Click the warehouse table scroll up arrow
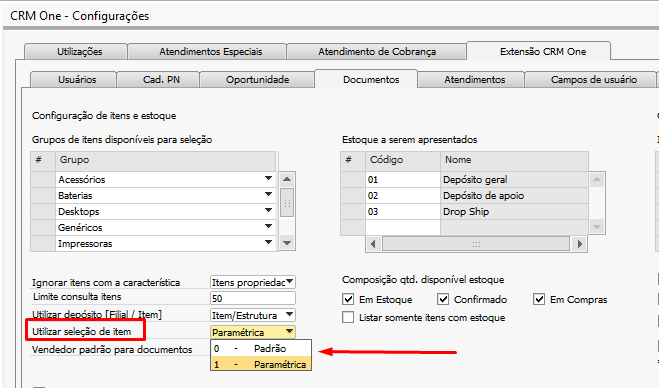This screenshot has width=659, height=388. tap(597, 179)
